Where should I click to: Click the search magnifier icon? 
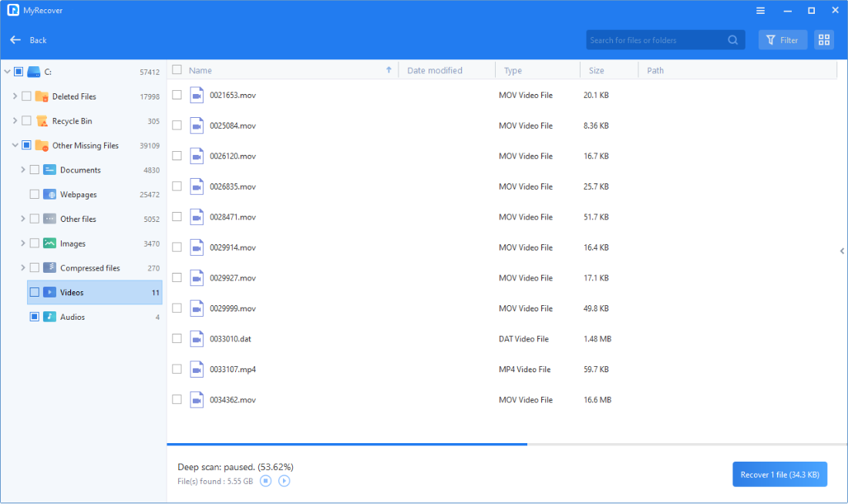point(732,40)
